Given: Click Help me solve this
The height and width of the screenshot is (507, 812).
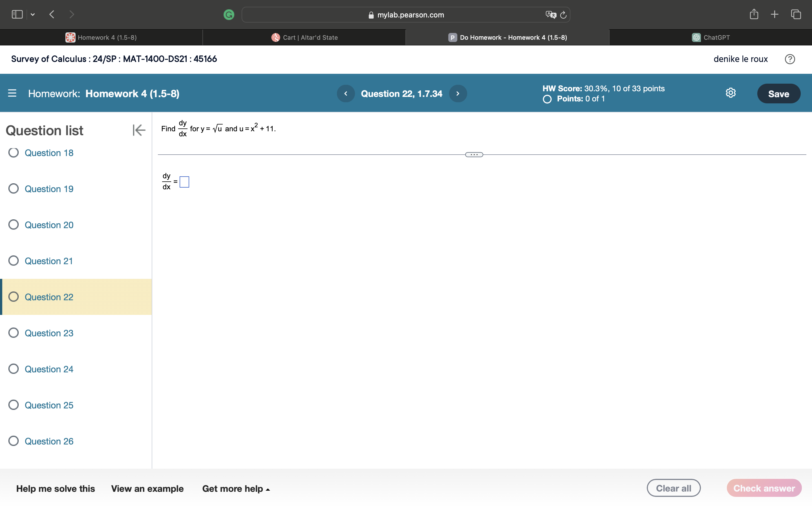Looking at the screenshot, I should click(x=56, y=489).
